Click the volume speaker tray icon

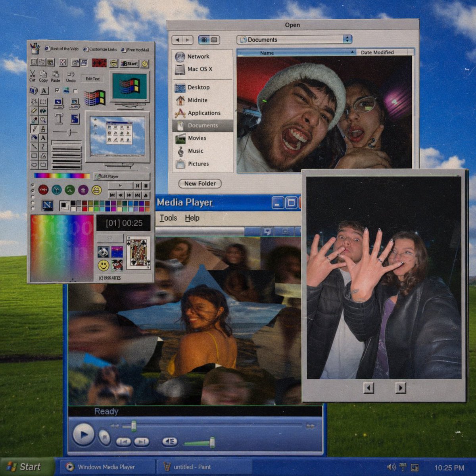pyautogui.click(x=391, y=467)
